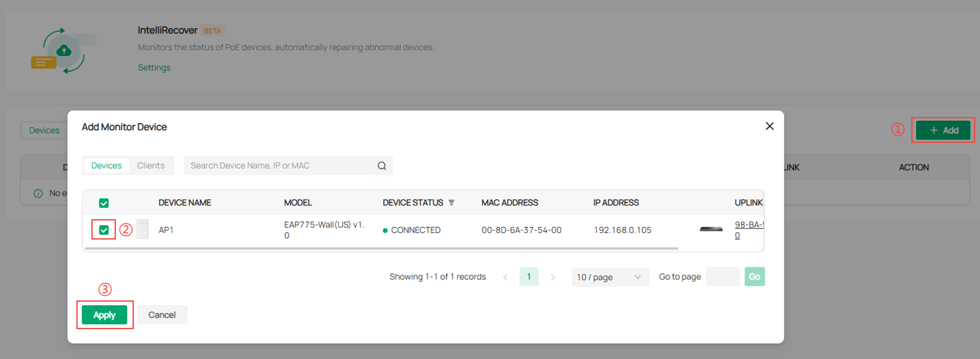
Task: Open the 10 / page dropdown
Action: point(610,277)
